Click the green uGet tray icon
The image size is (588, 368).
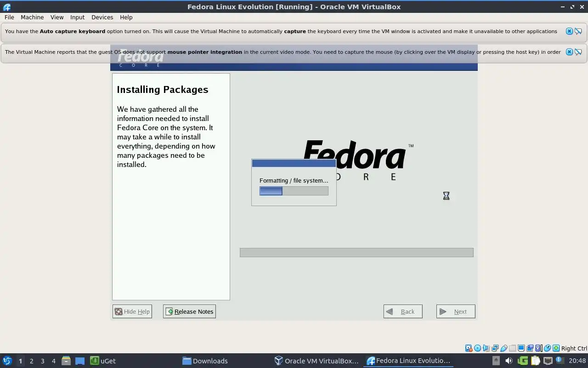pyautogui.click(x=523, y=361)
